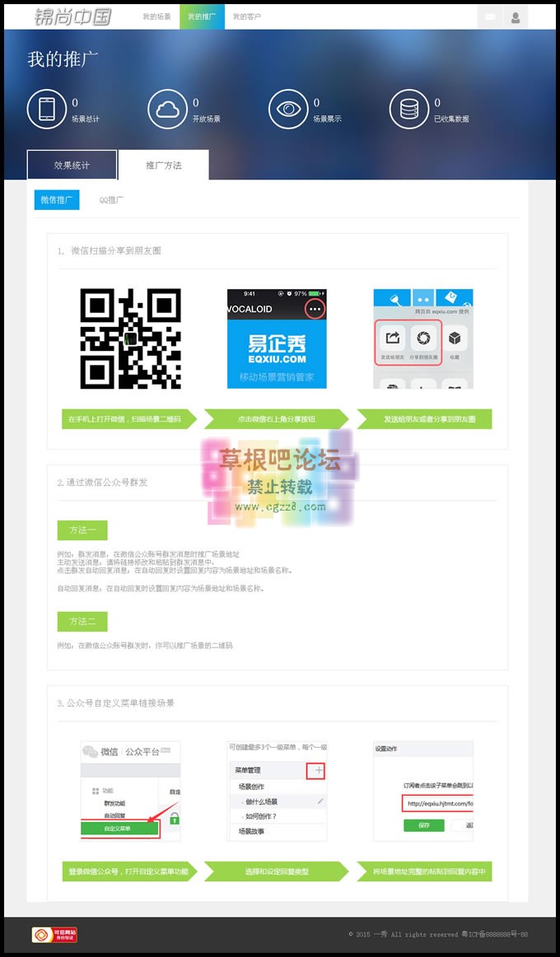Click the 微信公众平台 screenshot image
560x957 pixels.
coord(131,791)
